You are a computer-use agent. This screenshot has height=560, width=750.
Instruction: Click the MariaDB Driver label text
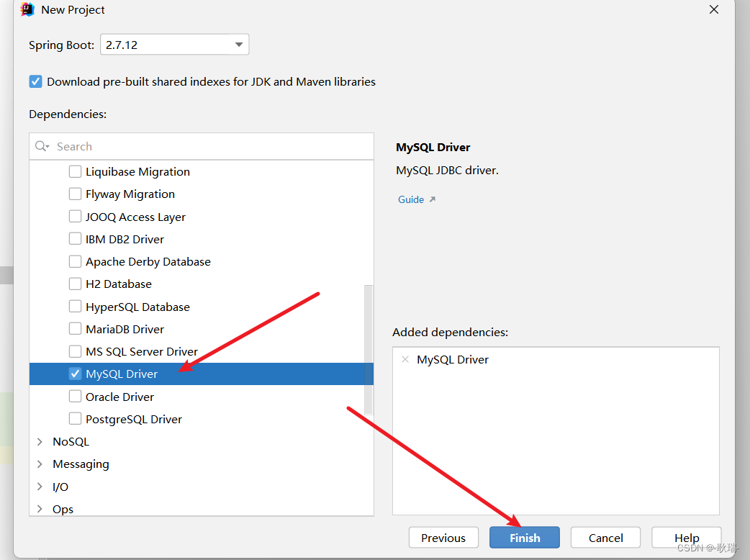coord(125,329)
